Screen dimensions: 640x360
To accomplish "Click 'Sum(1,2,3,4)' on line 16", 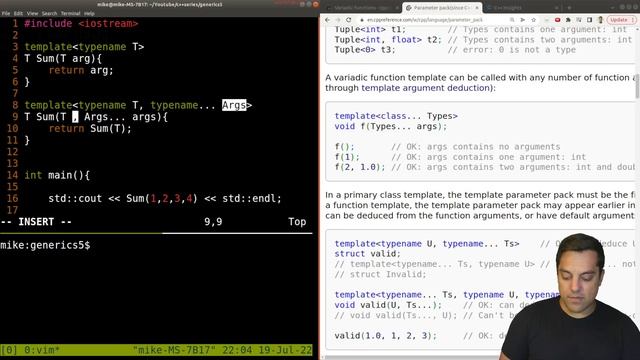I will pos(162,198).
